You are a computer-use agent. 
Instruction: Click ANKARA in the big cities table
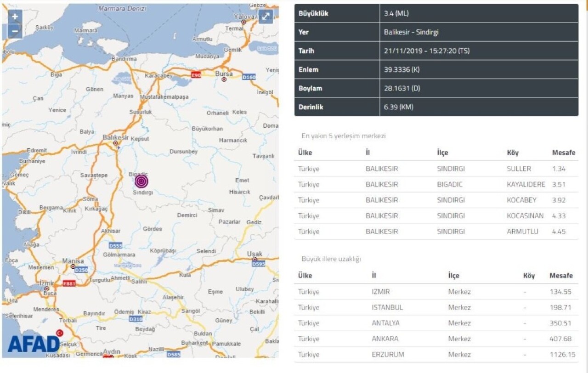[x=385, y=339]
